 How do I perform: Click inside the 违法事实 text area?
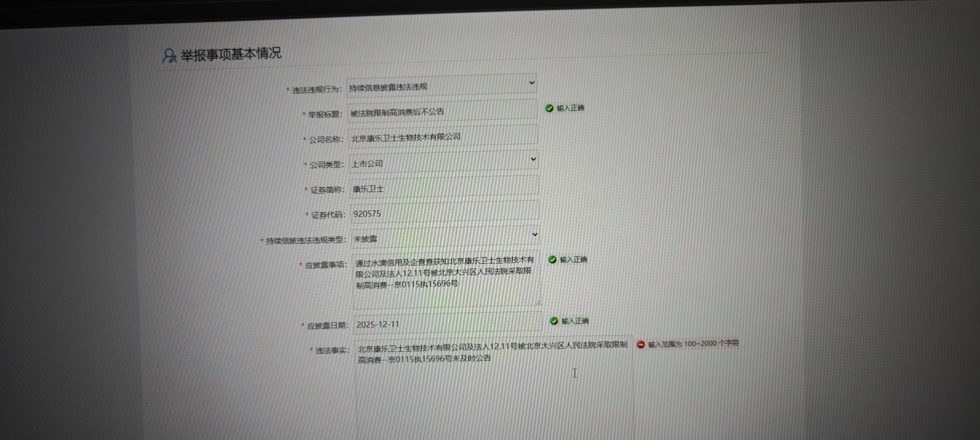pyautogui.click(x=495, y=388)
